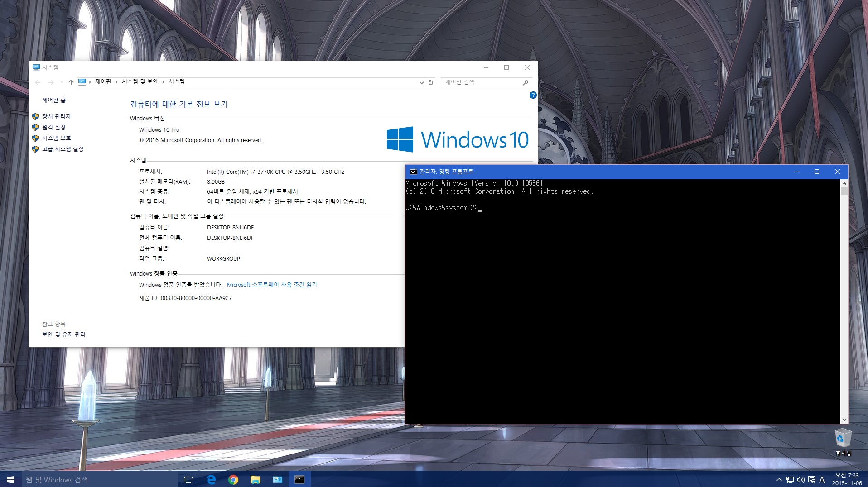Read Microsoft 소프트웨어 사용 조건 읽기

272,285
